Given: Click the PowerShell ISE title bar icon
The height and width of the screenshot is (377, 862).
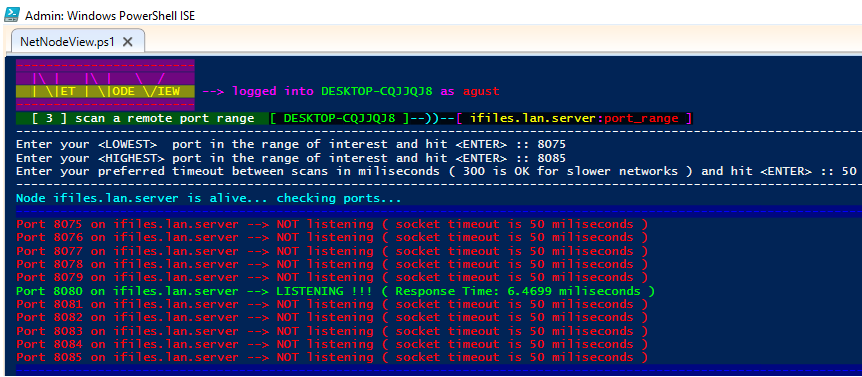Looking at the screenshot, I should (12, 14).
